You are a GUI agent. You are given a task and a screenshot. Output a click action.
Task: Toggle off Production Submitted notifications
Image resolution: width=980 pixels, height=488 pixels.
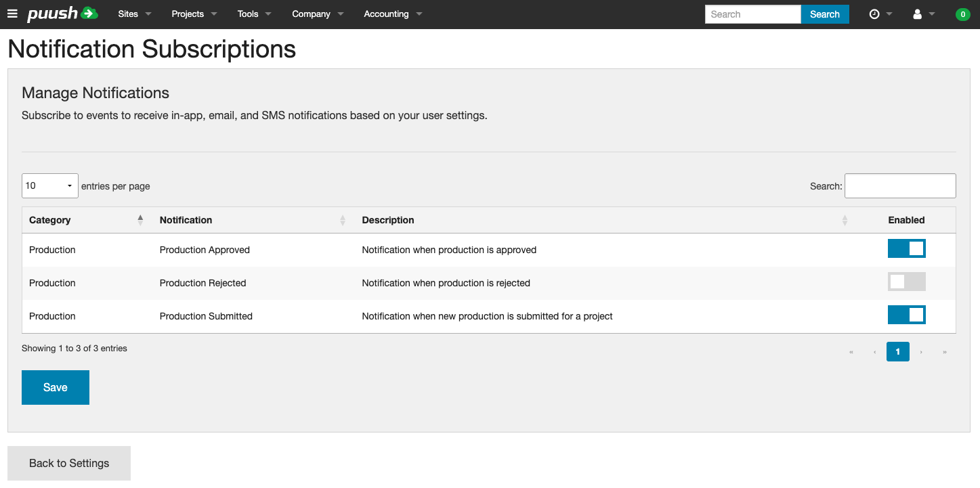(x=906, y=315)
